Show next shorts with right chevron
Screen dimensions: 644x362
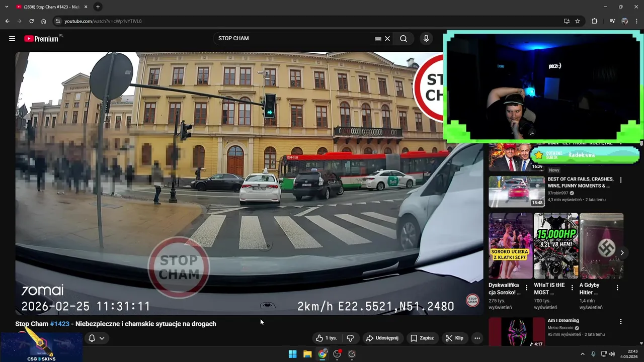tap(622, 252)
